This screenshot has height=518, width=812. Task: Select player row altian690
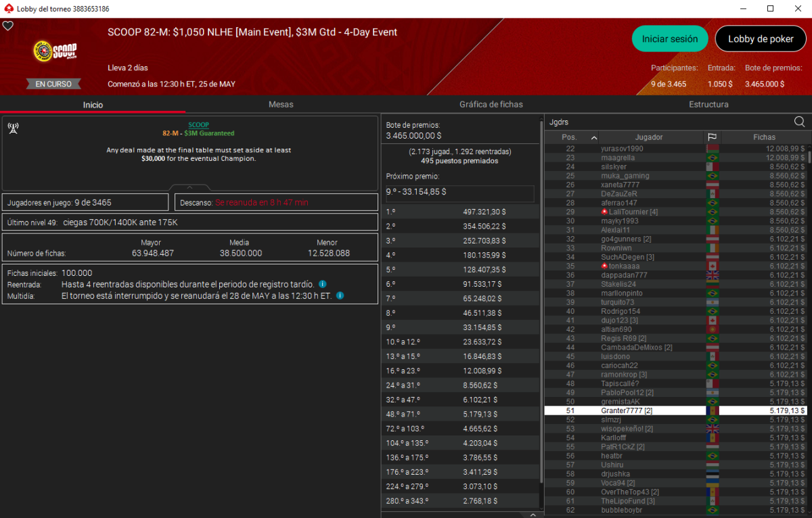click(x=676, y=329)
